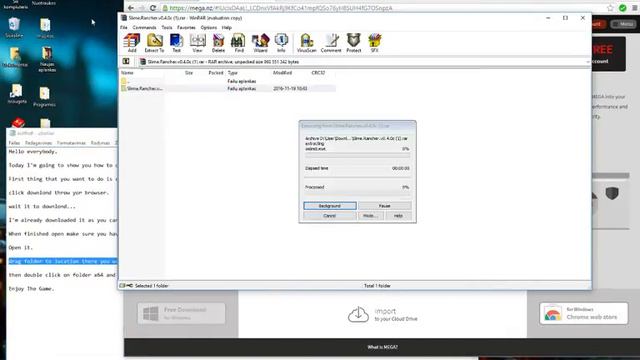Click 'Open it.' line in Notepad
Viewport: 640px width, 360px height.
click(x=21, y=247)
